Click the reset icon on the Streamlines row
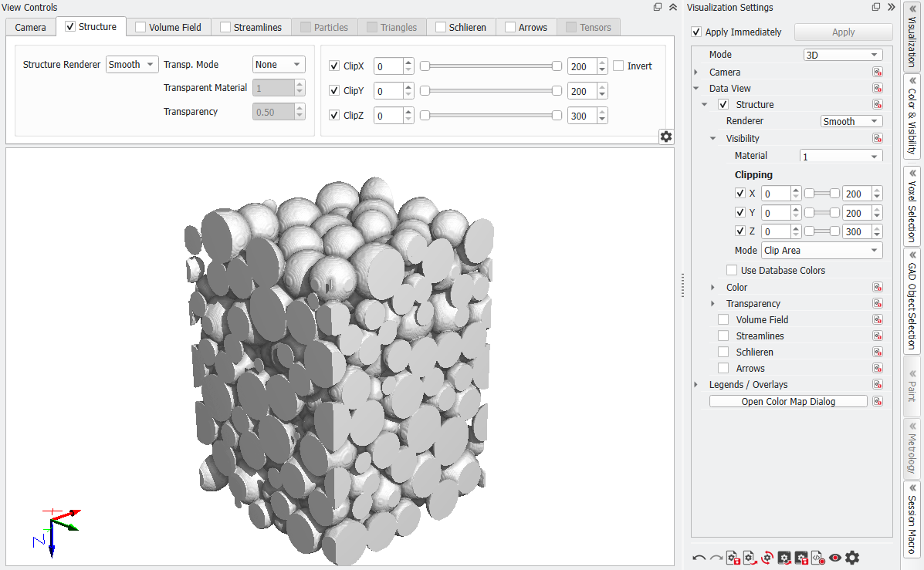This screenshot has width=924, height=570. [x=878, y=336]
